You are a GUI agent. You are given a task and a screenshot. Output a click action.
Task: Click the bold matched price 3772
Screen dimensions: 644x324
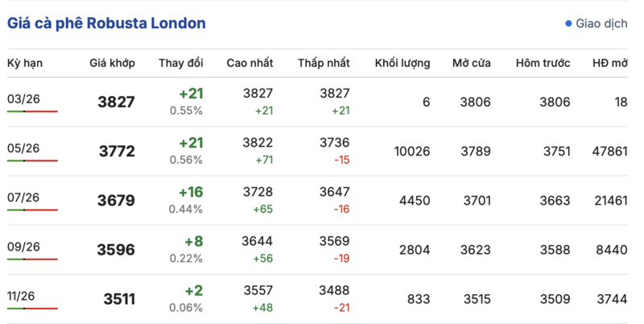[x=117, y=152]
